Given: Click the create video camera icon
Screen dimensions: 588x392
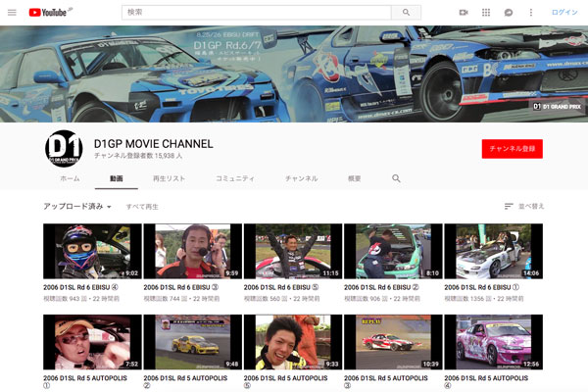Looking at the screenshot, I should (x=463, y=13).
